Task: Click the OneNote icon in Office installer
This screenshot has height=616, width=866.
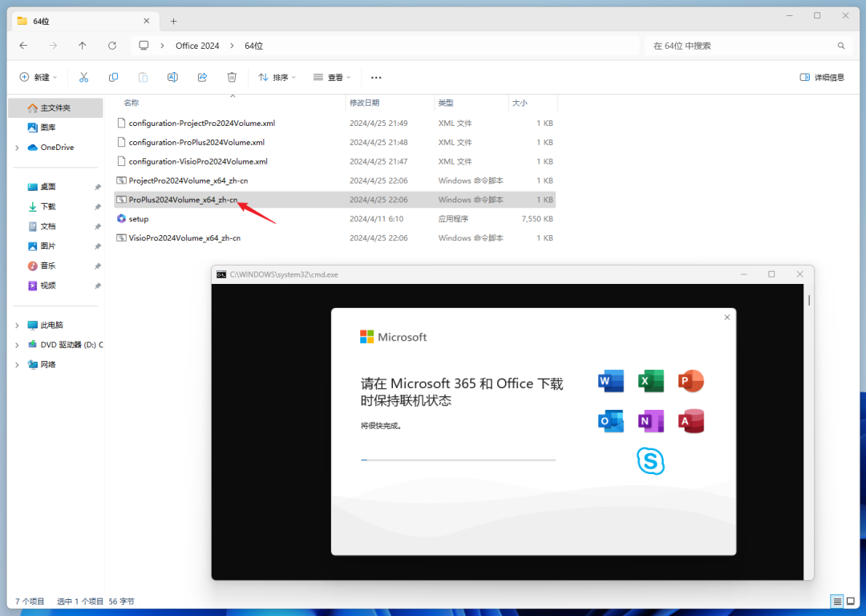Action: 650,421
